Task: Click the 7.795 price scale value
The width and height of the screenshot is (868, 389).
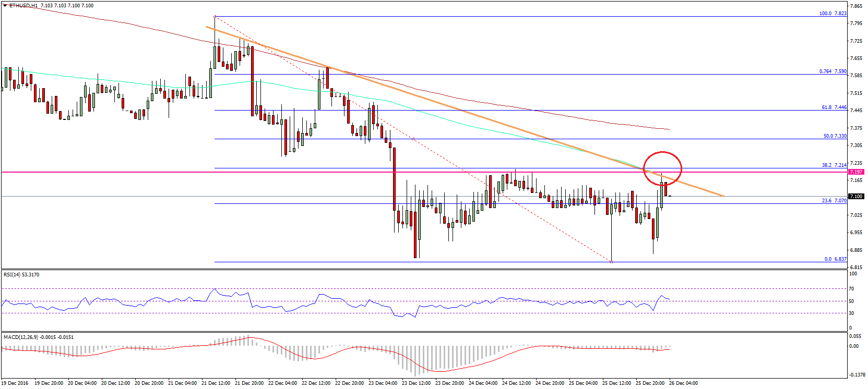Action: click(856, 23)
